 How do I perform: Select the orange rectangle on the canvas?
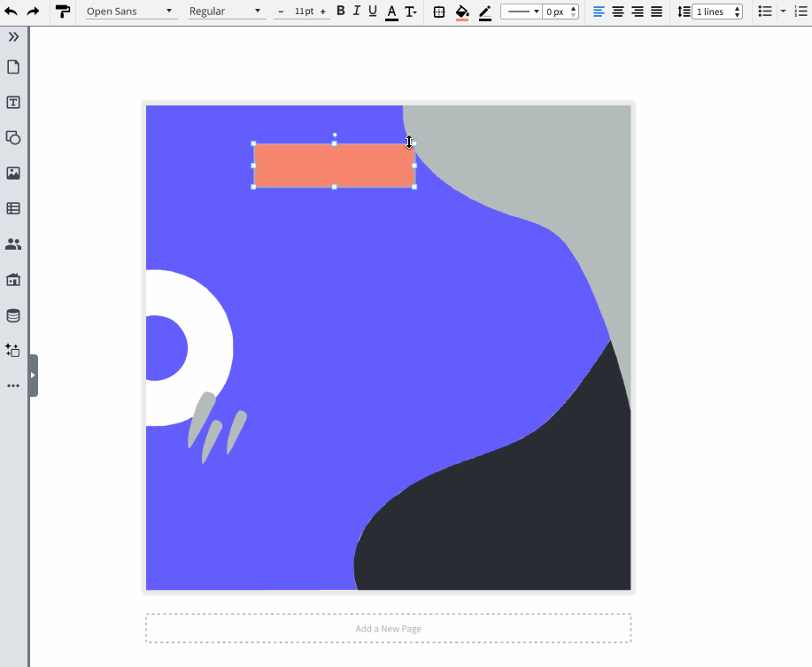point(334,165)
